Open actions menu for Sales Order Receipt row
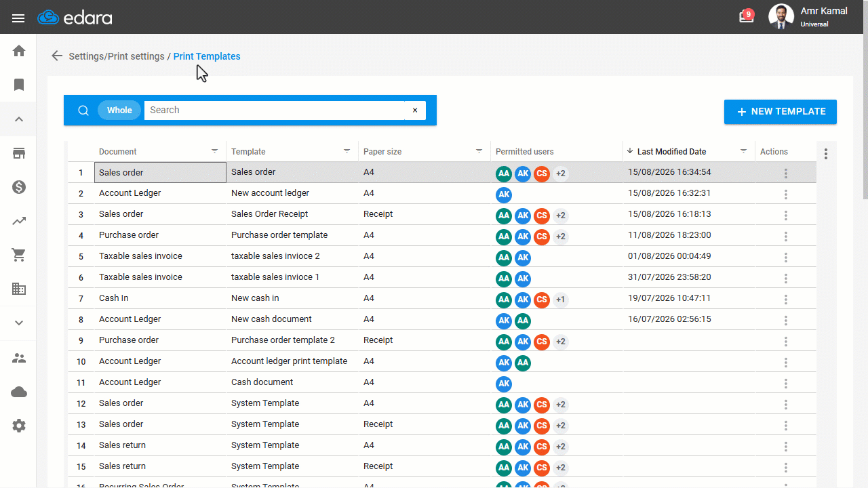Image resolution: width=868 pixels, height=488 pixels. tap(786, 216)
